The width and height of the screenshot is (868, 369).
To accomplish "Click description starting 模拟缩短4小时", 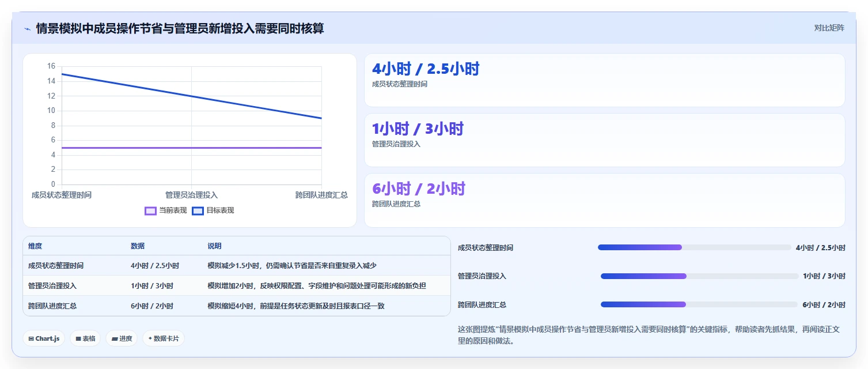I will point(296,306).
